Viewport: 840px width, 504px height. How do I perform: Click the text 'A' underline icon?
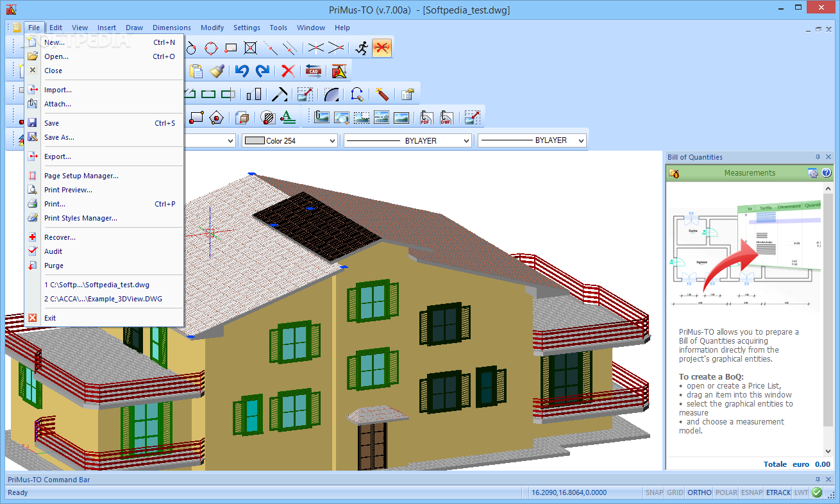(288, 117)
